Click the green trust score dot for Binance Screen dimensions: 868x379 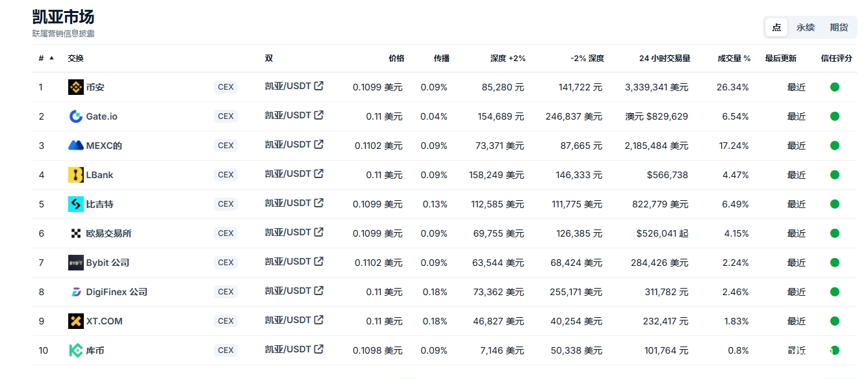(835, 87)
